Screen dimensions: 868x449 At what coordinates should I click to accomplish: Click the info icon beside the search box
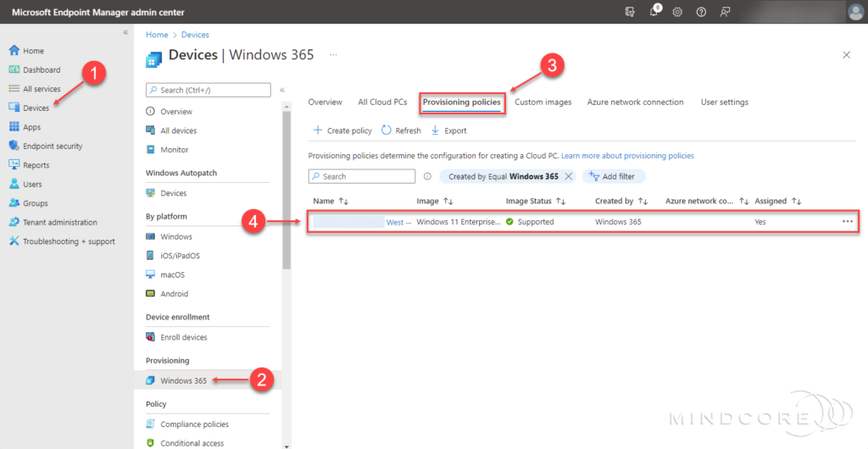(427, 176)
